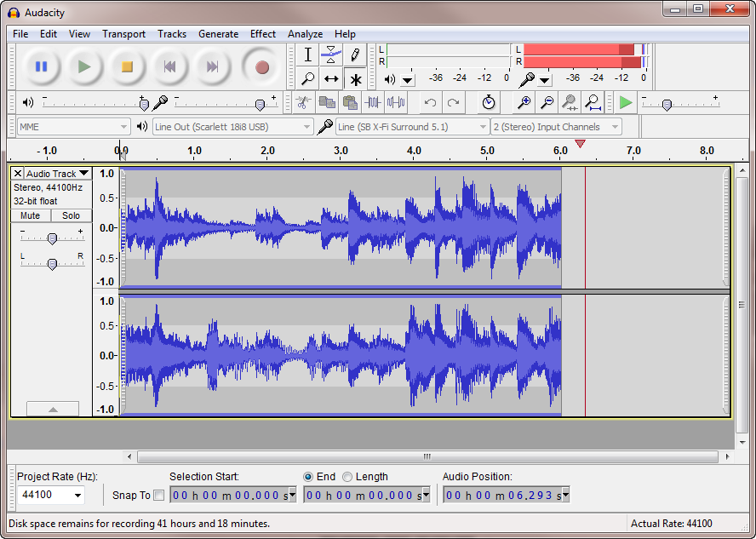Skip to End of the track
This screenshot has width=756, height=539.
[212, 66]
